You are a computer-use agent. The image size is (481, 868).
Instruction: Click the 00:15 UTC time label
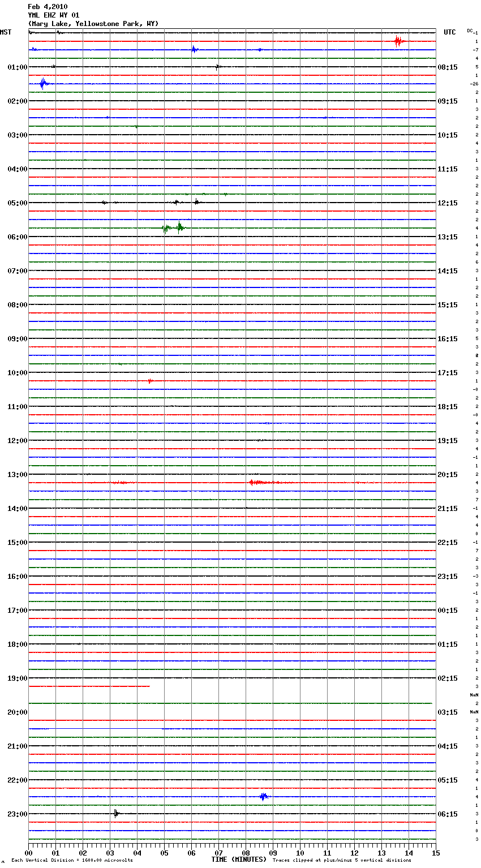pos(448,611)
